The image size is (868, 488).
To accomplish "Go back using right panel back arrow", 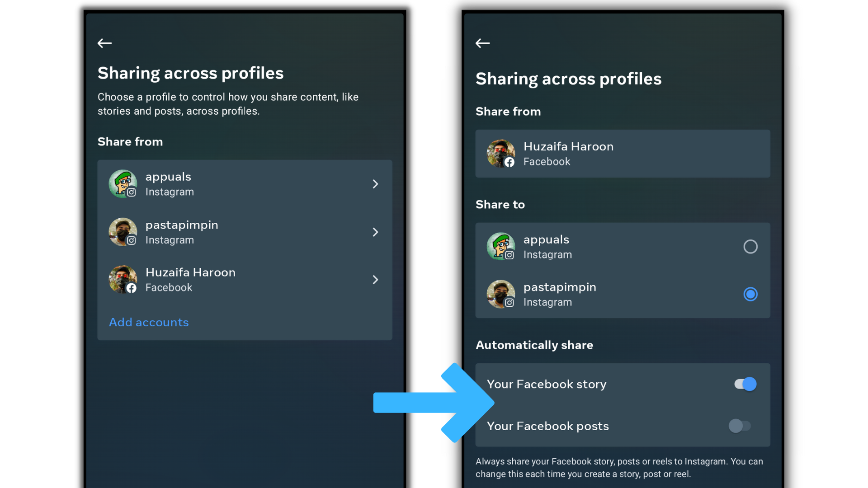I will pos(482,43).
